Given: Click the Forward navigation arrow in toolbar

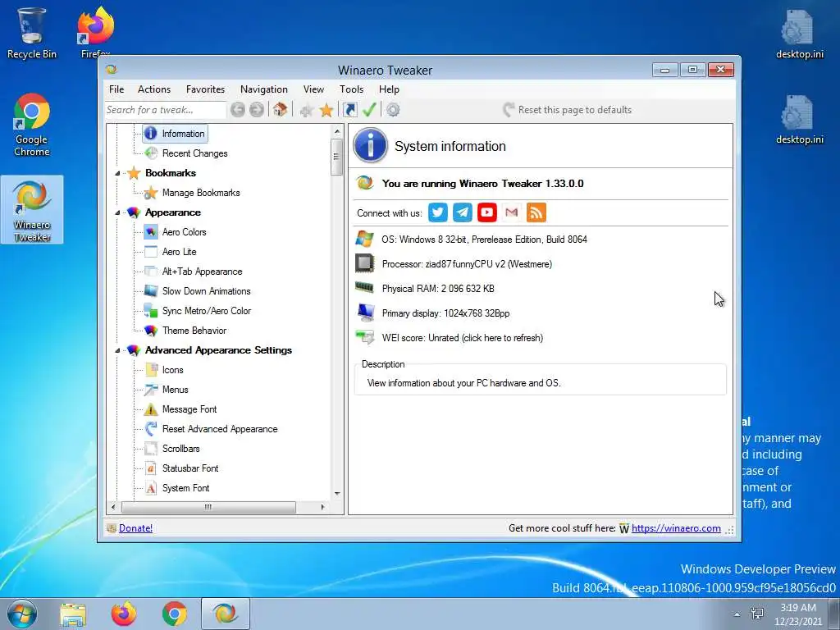Looking at the screenshot, I should pyautogui.click(x=257, y=110).
